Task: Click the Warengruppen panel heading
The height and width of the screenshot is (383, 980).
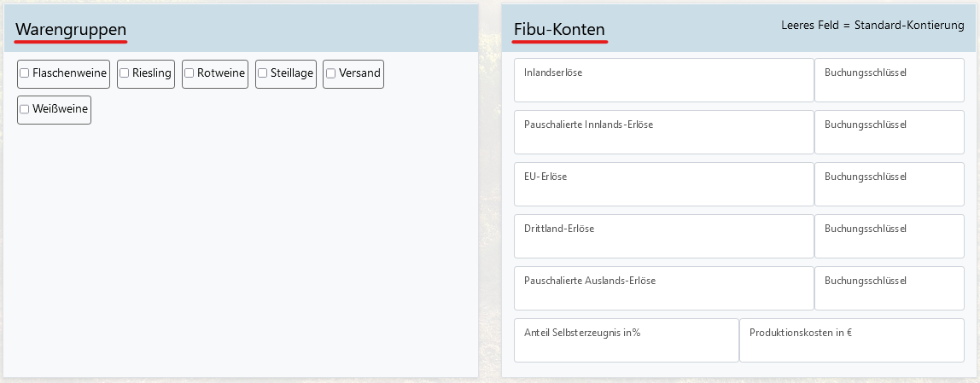Action: [x=71, y=29]
